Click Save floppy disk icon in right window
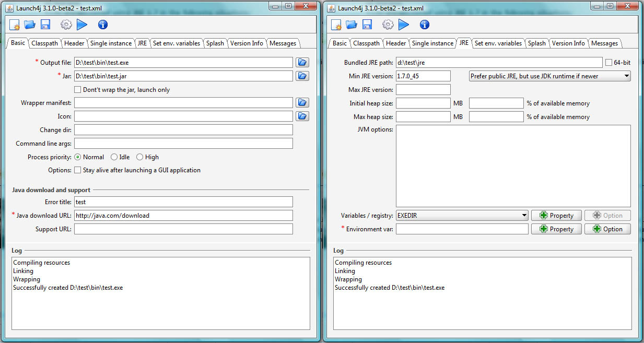This screenshot has width=644, height=343. tap(367, 25)
